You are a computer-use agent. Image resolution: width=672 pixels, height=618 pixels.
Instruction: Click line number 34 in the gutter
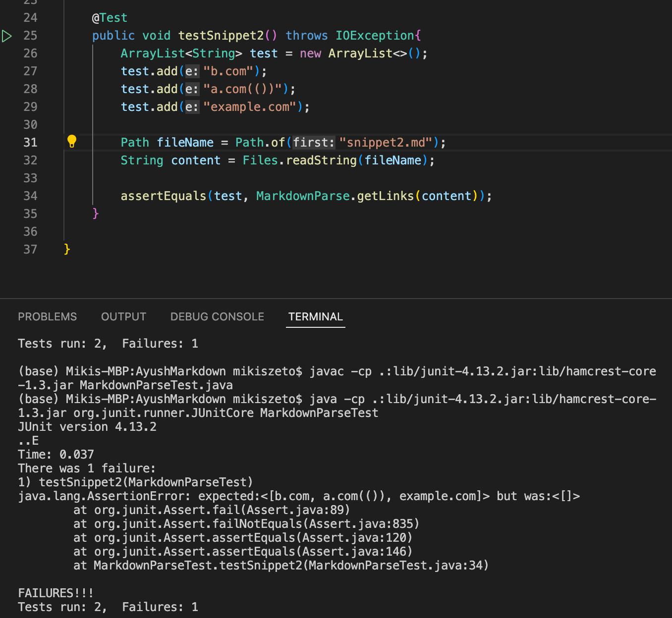(x=30, y=196)
